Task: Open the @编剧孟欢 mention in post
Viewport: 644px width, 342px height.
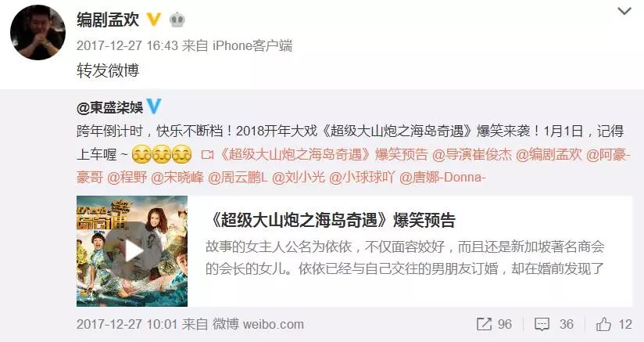Action: coord(549,155)
